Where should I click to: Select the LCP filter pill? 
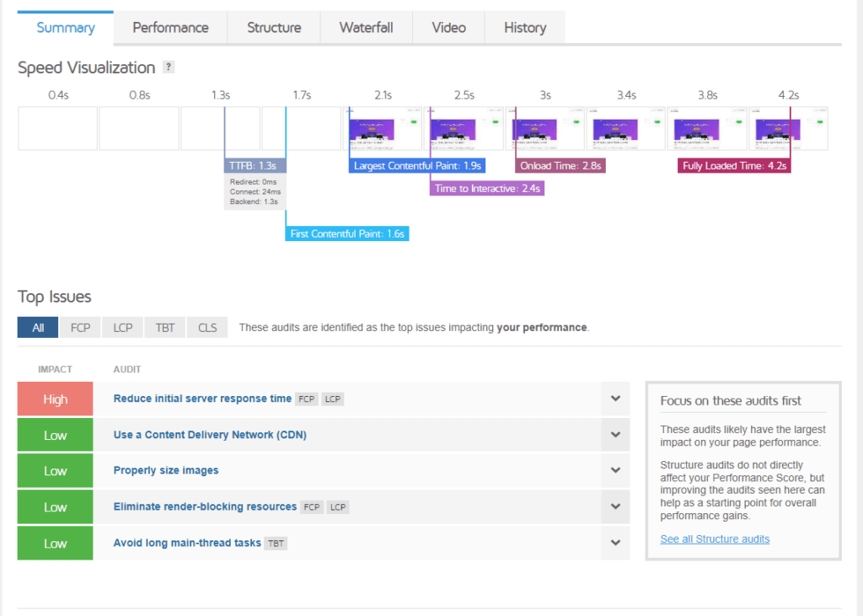122,327
